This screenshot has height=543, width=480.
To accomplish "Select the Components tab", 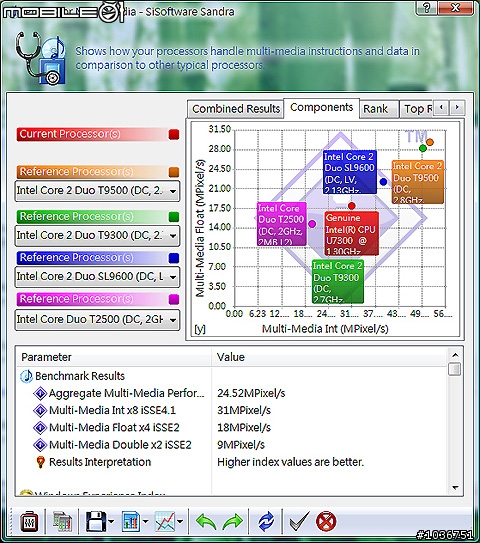I will (321, 108).
